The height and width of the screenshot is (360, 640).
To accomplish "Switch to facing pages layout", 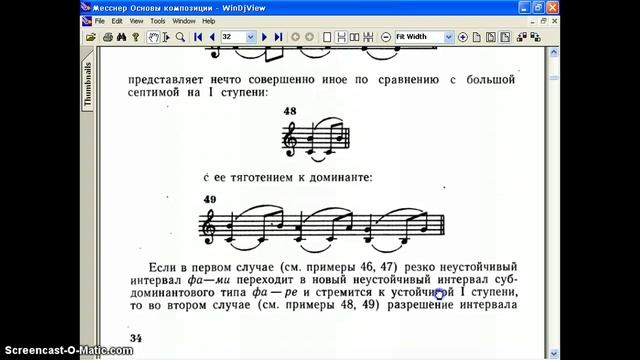I will pos(354,37).
